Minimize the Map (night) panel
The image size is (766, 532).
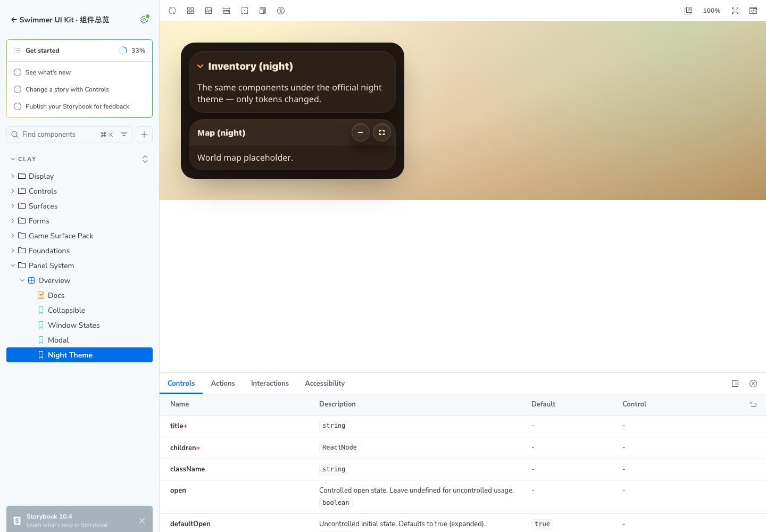coord(361,132)
